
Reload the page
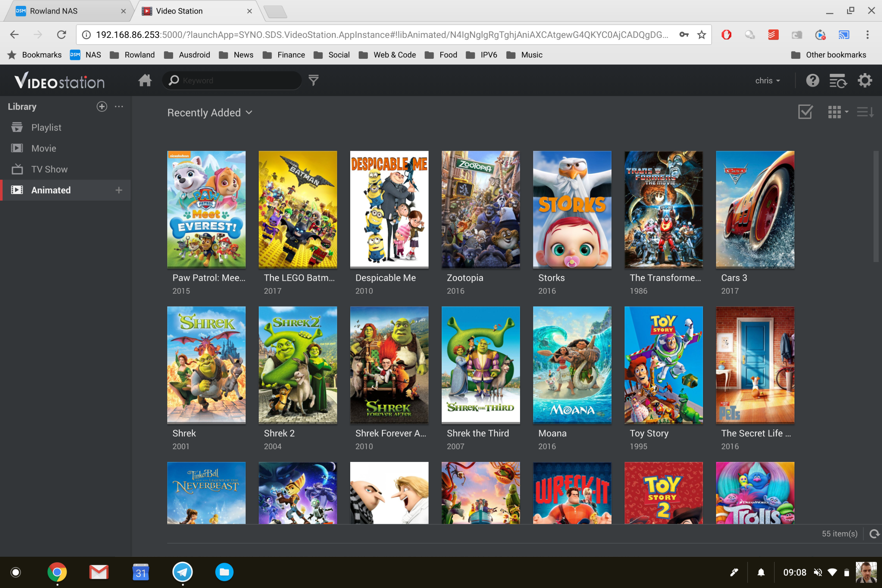coord(61,35)
